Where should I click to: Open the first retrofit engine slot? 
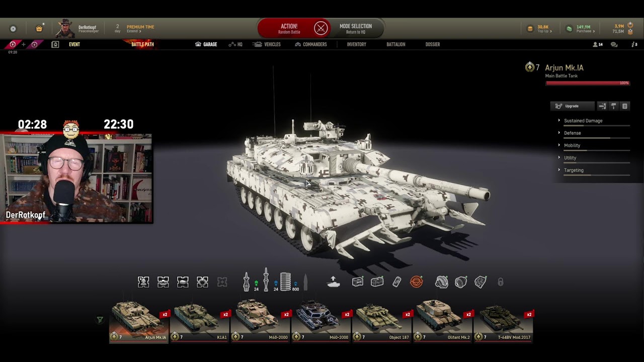(x=441, y=282)
